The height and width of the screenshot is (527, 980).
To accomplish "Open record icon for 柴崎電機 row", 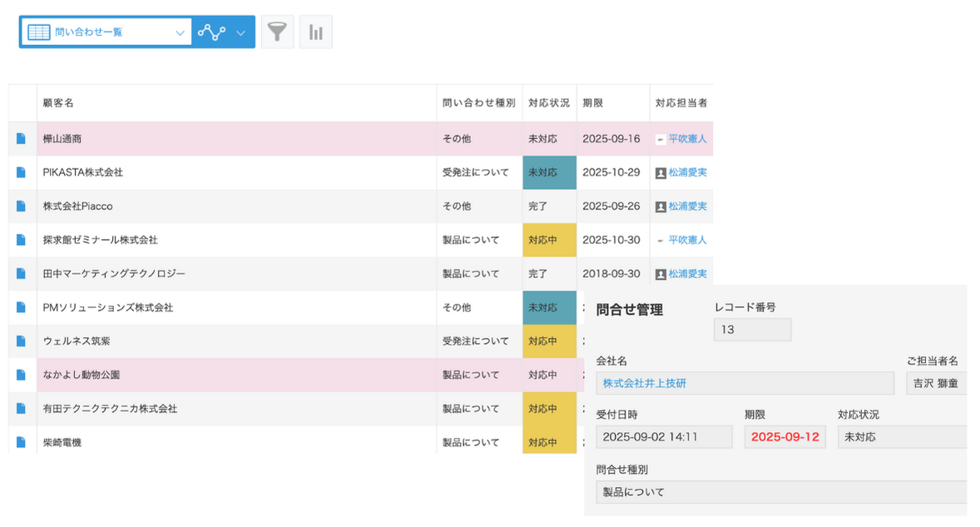I will pos(22,442).
